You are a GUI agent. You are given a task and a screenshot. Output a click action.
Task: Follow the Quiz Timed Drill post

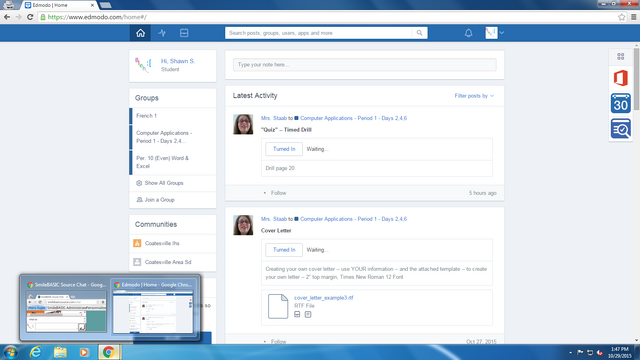point(278,193)
